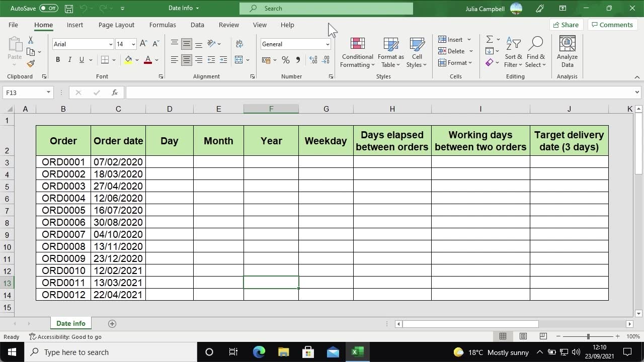
Task: Toggle Align Right
Action: (199, 60)
